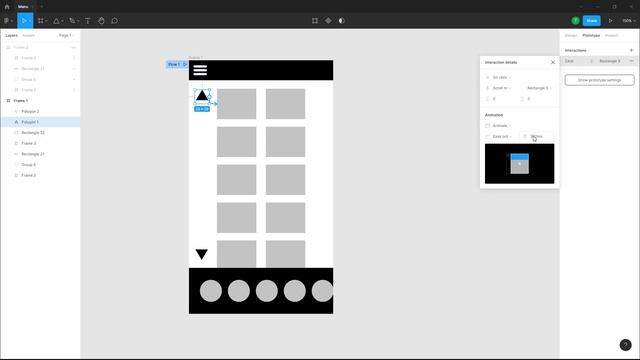Remove the interaction with the minus icon
The image size is (640, 360).
click(x=631, y=61)
